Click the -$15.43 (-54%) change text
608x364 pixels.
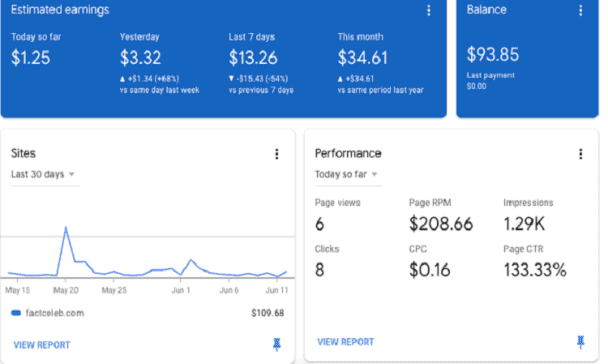pos(262,79)
